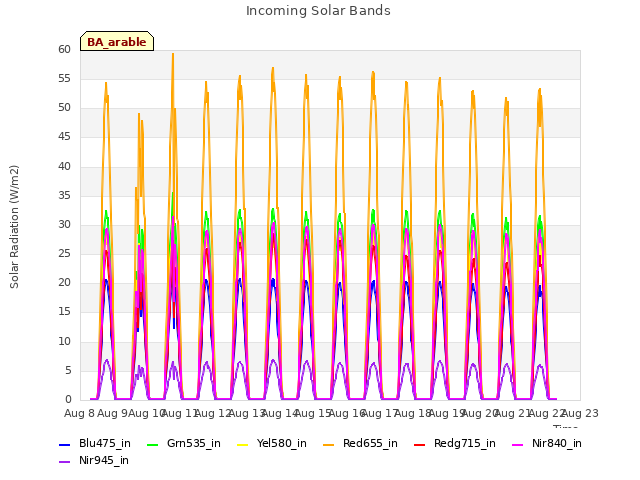Image resolution: width=640 pixels, height=480 pixels.
Task: Click the 15 y-axis tick label
Action: (64, 311)
